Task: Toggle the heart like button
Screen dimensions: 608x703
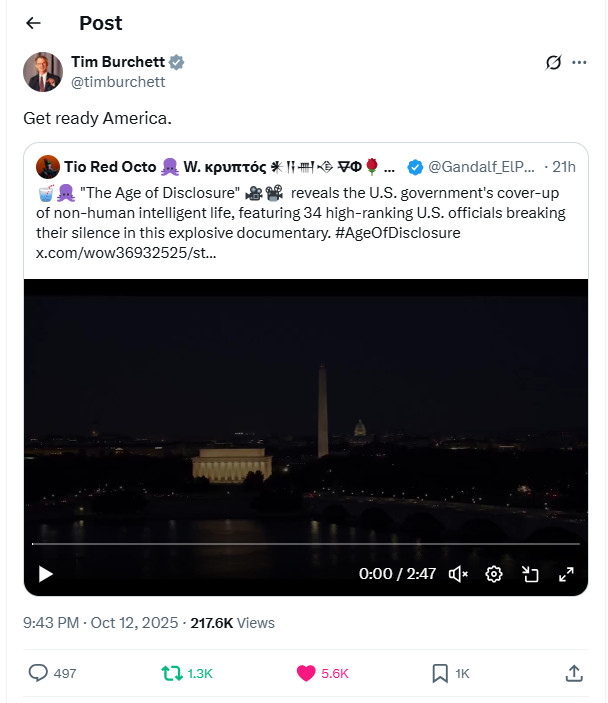Action: 307,673
